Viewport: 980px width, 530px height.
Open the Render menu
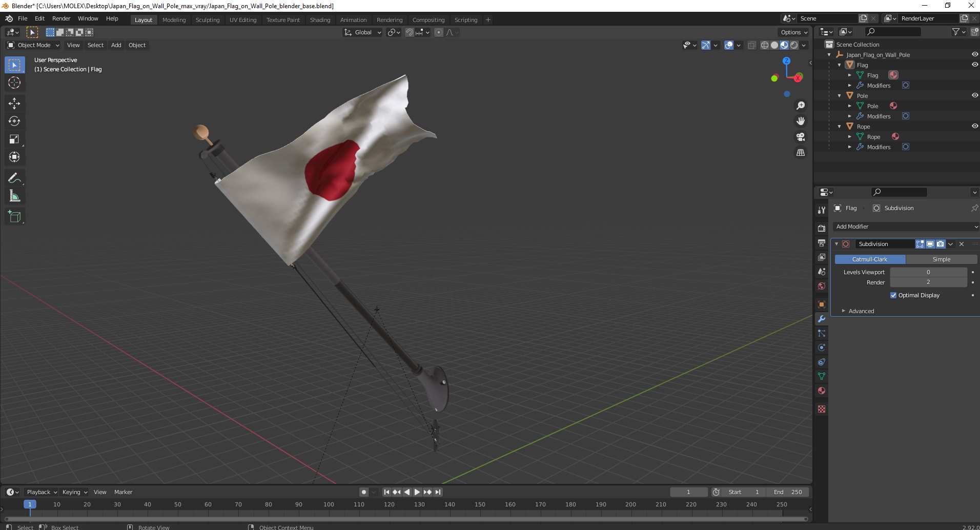[62, 18]
